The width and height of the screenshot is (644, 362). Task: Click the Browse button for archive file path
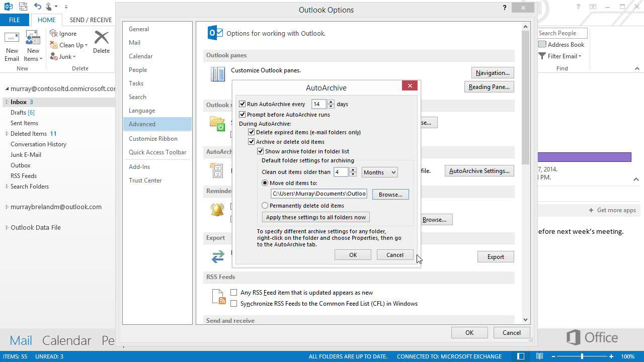[x=390, y=194]
